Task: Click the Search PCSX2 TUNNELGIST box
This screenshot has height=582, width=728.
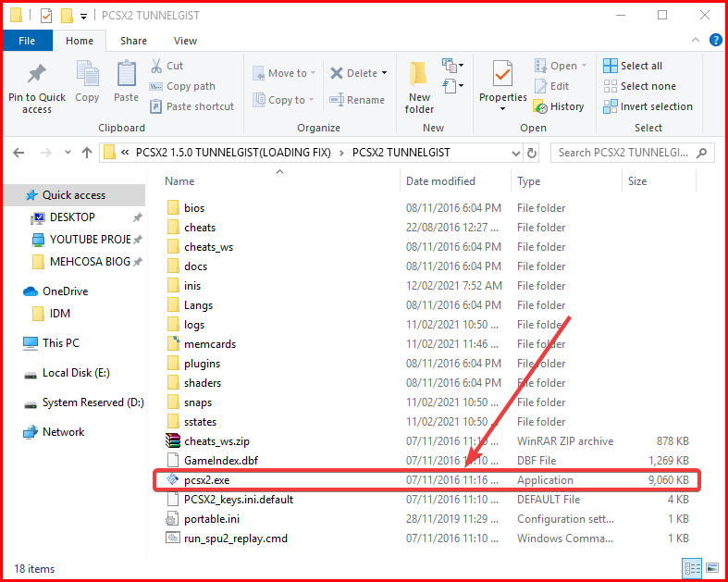Action: pos(632,153)
